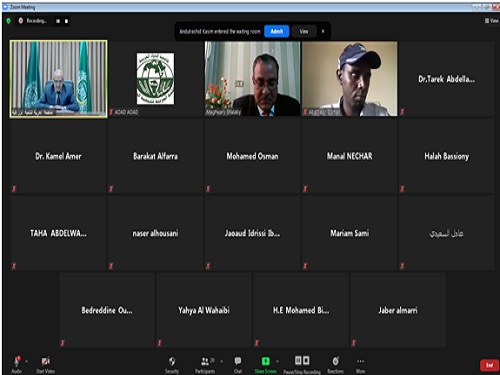Select the عادل السعيدى participant tile

pyautogui.click(x=447, y=233)
